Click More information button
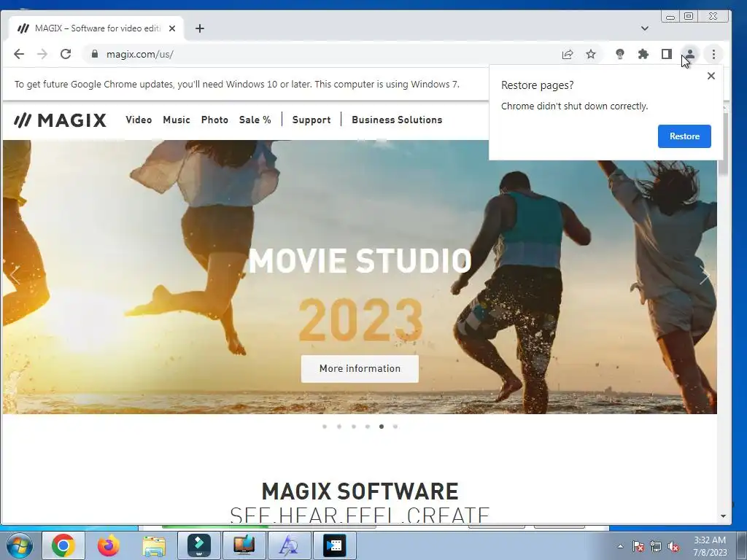This screenshot has width=747, height=560. pyautogui.click(x=360, y=368)
